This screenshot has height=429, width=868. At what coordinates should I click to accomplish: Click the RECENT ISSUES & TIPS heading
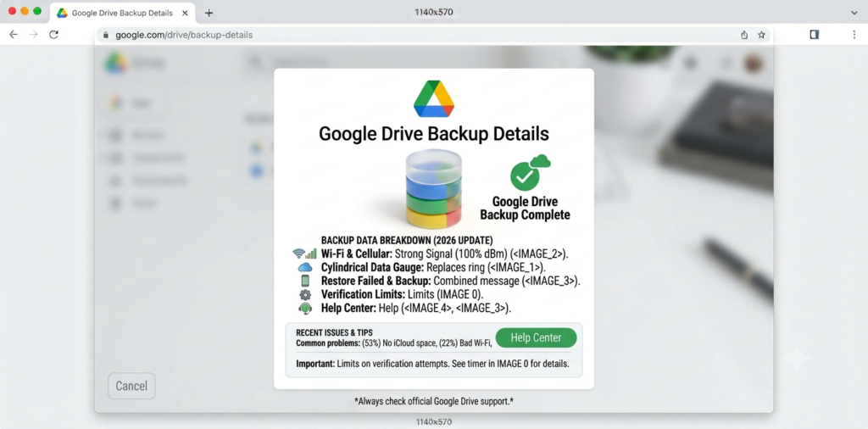[x=334, y=332]
